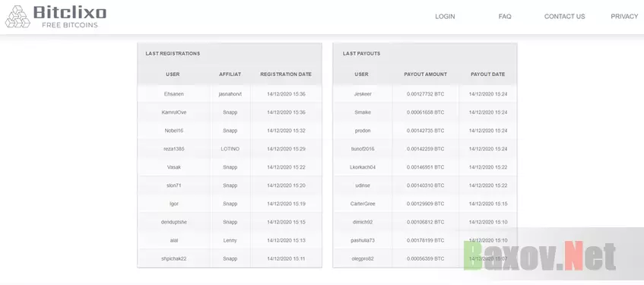Select payout user Smaike
This screenshot has height=285, width=644.
click(x=363, y=112)
